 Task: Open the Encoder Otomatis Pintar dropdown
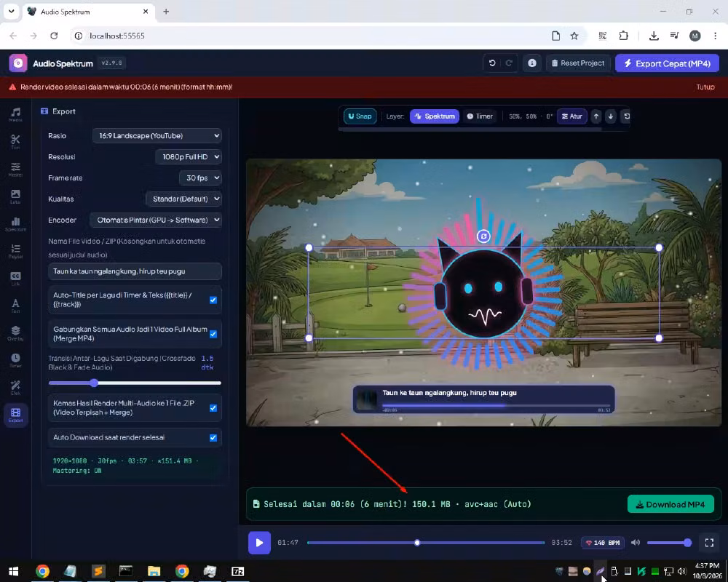[x=156, y=220]
